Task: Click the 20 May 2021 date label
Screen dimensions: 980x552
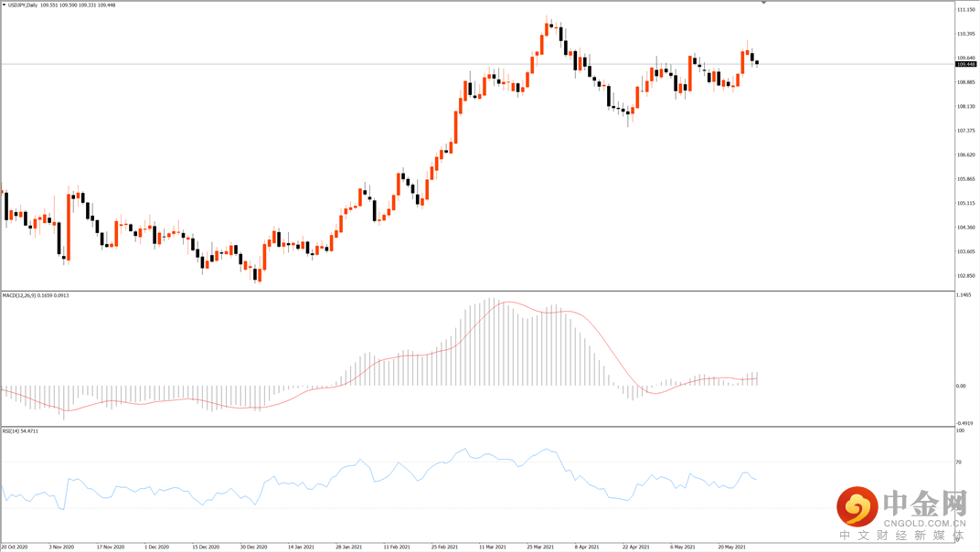Action: point(731,547)
